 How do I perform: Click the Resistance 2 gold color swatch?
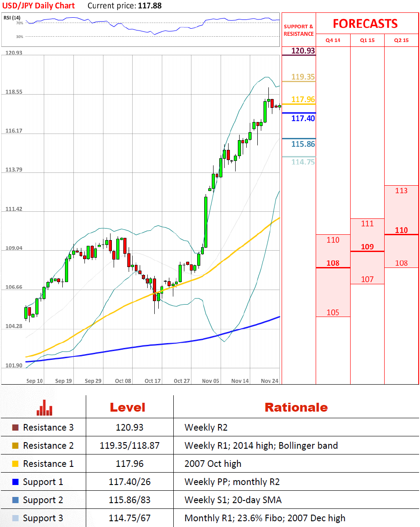15,446
